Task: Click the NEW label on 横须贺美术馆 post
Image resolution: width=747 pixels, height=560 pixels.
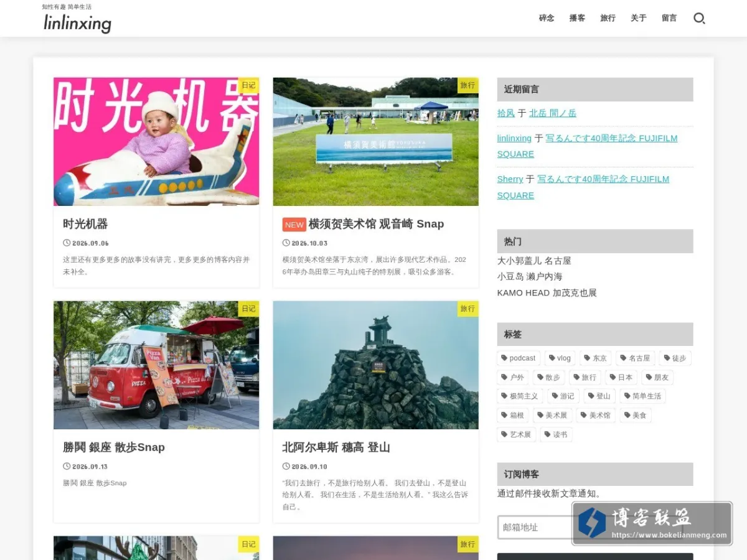Action: (294, 225)
